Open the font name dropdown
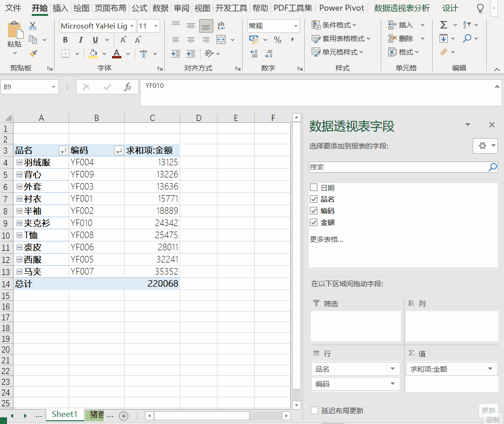 click(132, 26)
